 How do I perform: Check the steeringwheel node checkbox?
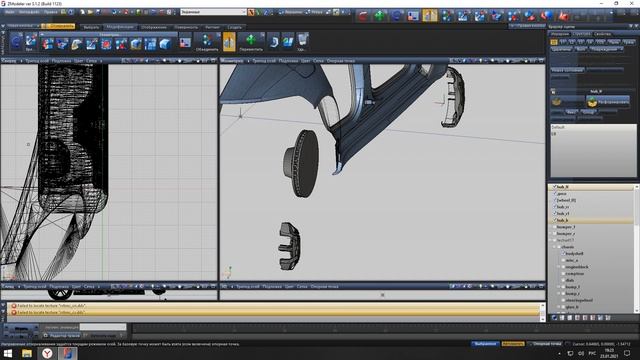pyautogui.click(x=563, y=300)
